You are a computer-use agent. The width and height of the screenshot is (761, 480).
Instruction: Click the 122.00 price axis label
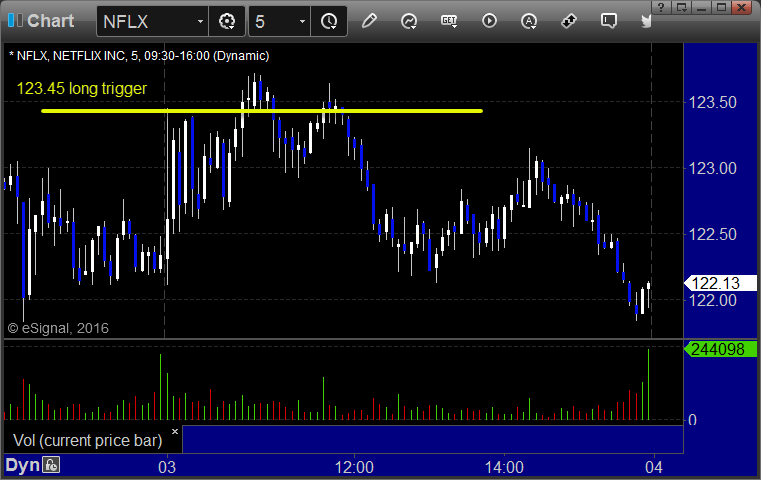[x=712, y=300]
